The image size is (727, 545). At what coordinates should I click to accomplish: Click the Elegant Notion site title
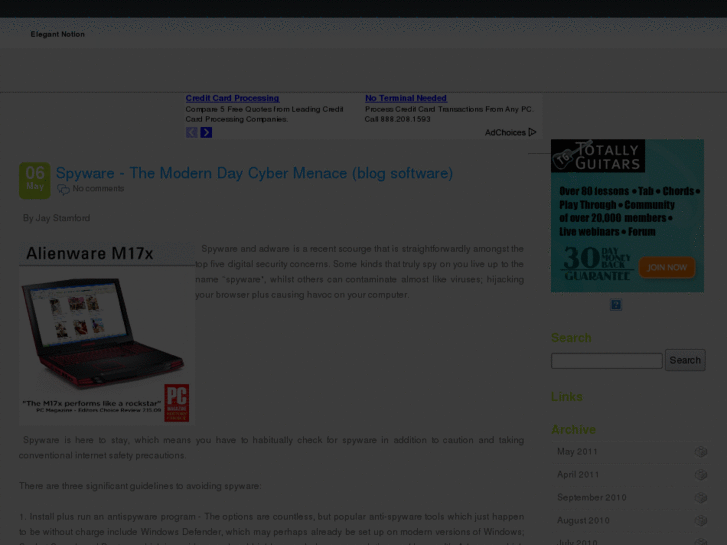point(57,34)
